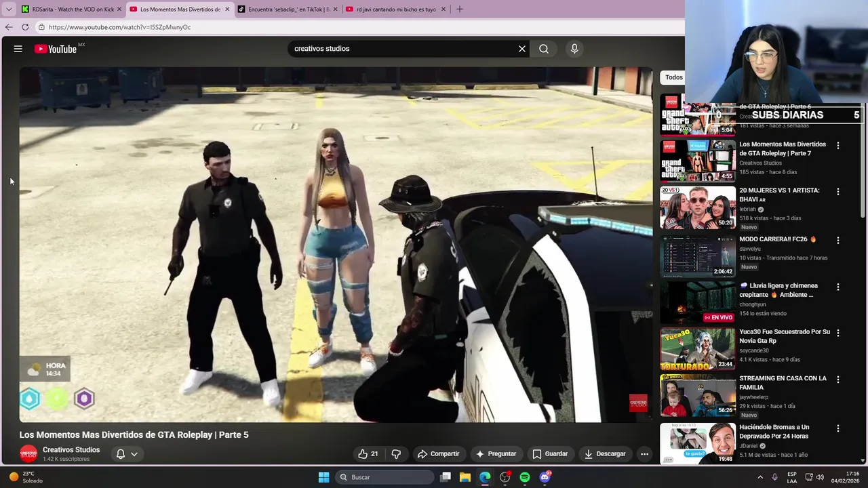Open Task View in taskbar
This screenshot has width=868, height=488.
click(x=446, y=477)
